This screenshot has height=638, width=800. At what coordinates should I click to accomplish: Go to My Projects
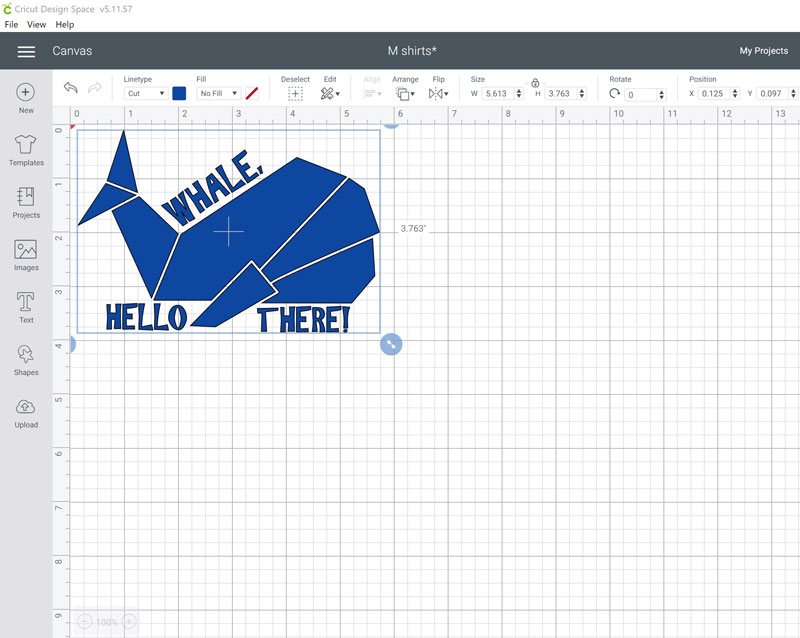764,51
